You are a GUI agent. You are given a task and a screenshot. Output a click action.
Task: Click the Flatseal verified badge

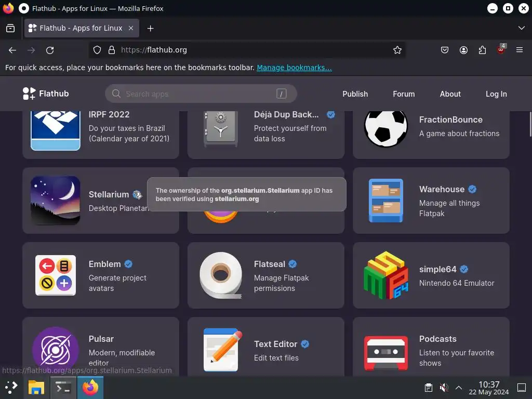point(292,264)
